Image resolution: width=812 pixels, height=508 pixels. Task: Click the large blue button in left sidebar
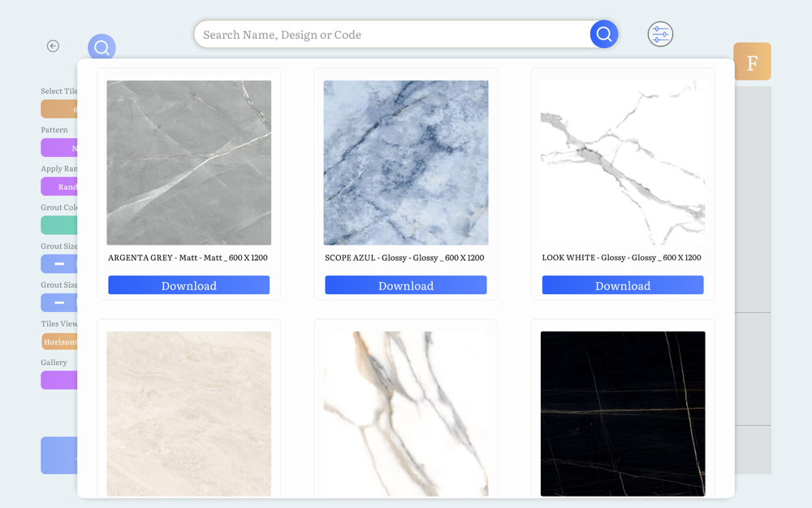(x=59, y=455)
